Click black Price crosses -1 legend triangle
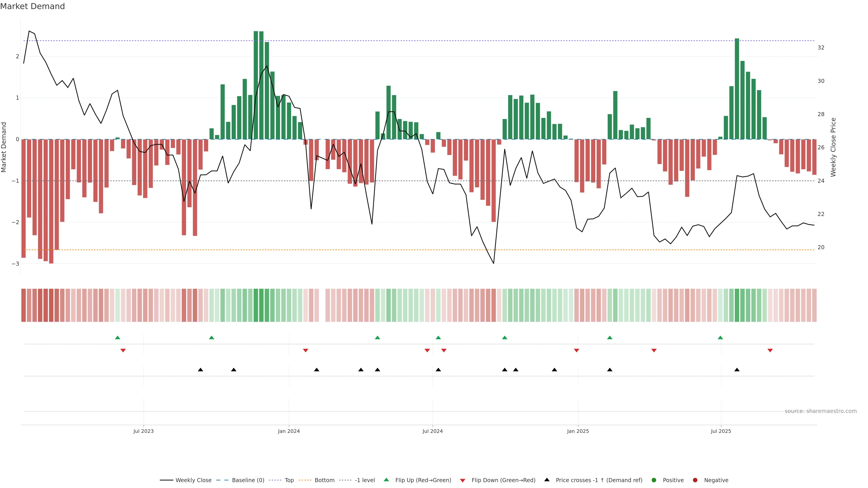868x488 pixels. (x=547, y=480)
